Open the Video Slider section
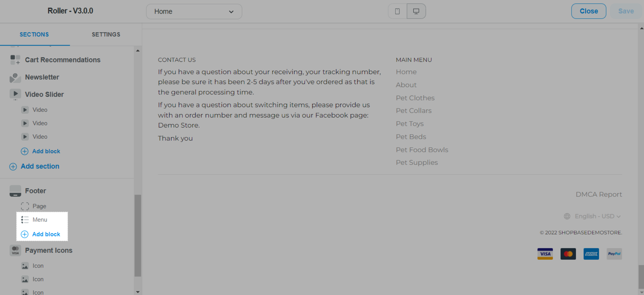 [x=44, y=94]
